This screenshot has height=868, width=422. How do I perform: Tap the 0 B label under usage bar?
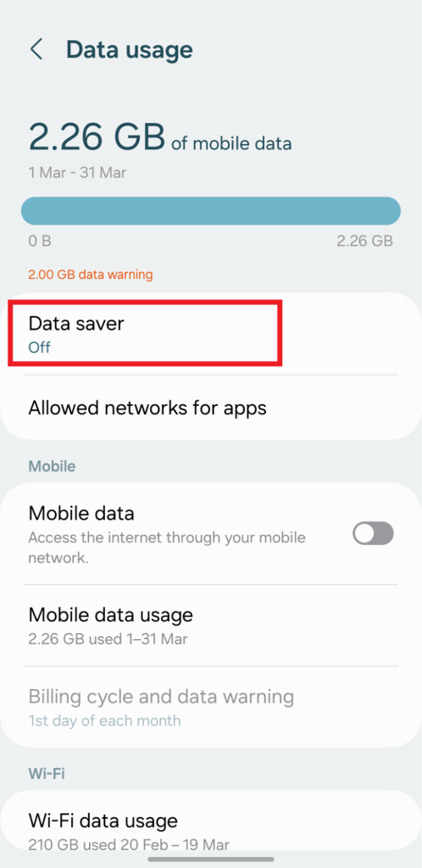pos(40,242)
